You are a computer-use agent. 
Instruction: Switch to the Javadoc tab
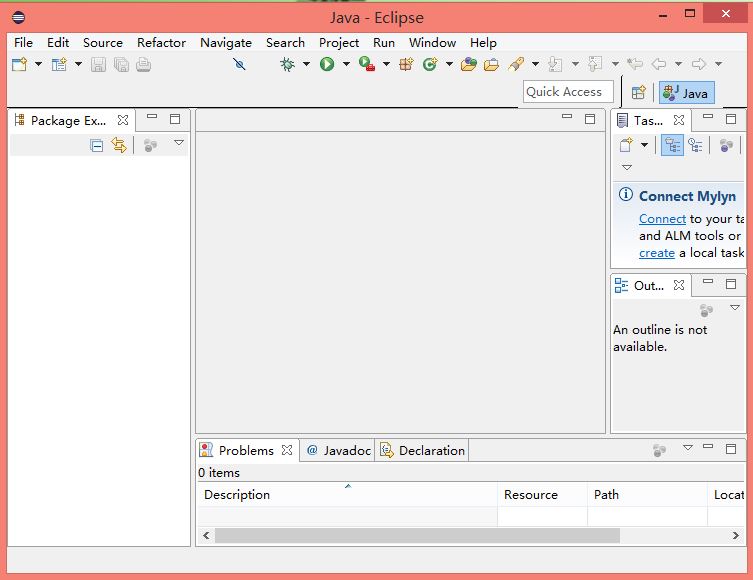338,450
